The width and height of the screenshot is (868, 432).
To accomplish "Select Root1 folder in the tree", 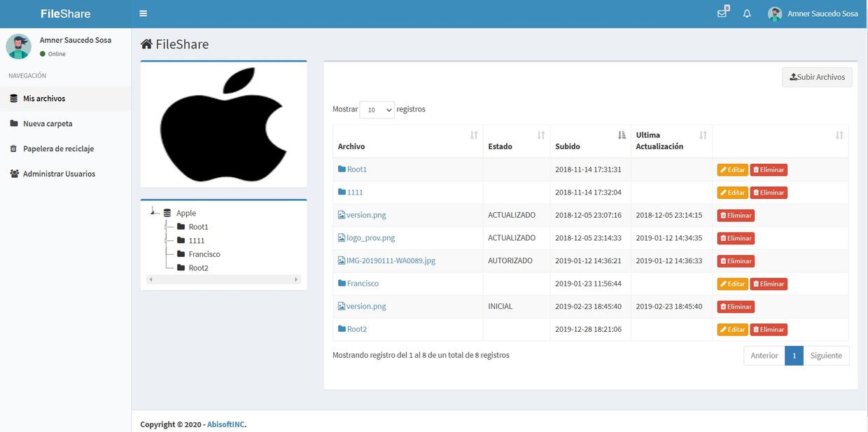I will pos(198,227).
